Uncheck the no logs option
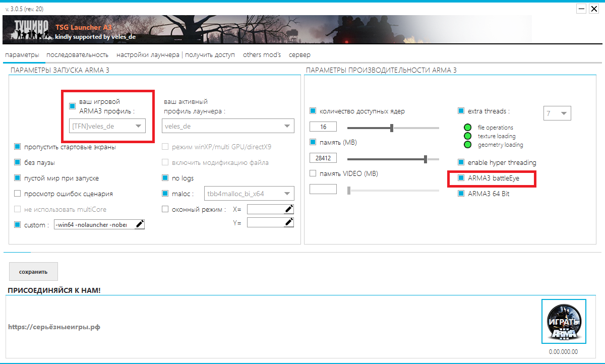Screen dimensions: 605x364 coord(165,178)
